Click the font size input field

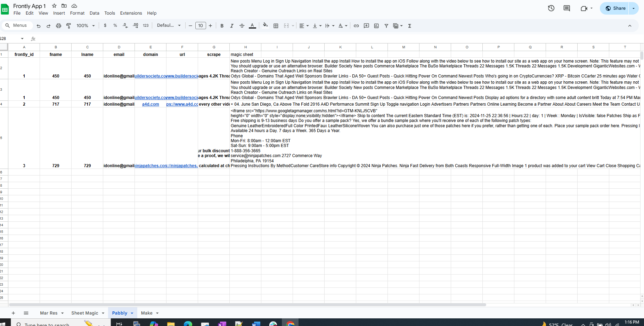pos(201,26)
